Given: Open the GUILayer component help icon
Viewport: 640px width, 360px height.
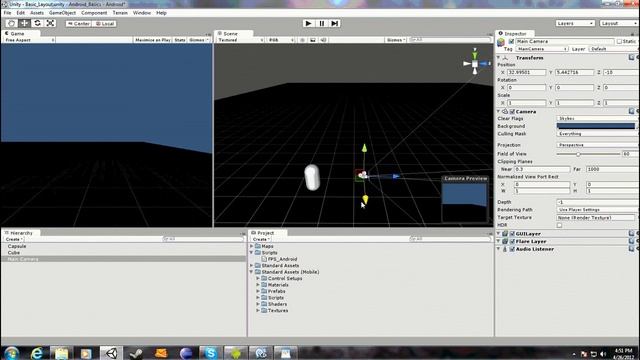Looking at the screenshot, I should (631, 233).
